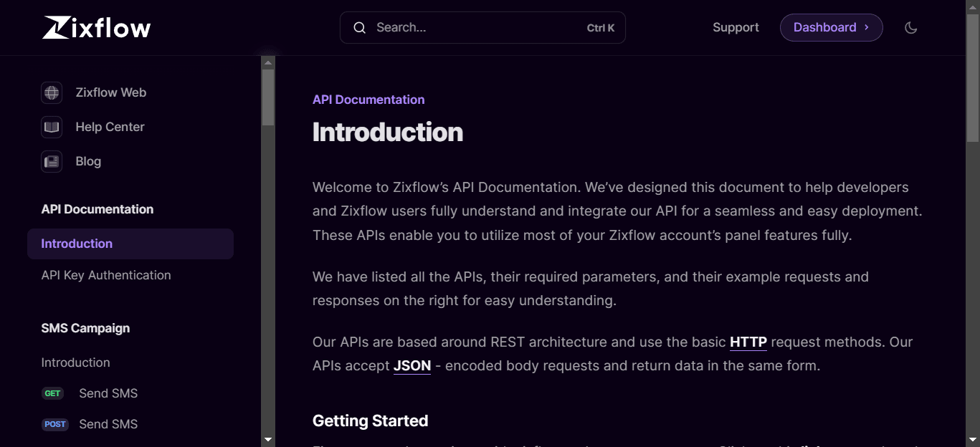The height and width of the screenshot is (447, 980).
Task: Click the magnifier icon in search bar
Action: coord(359,27)
